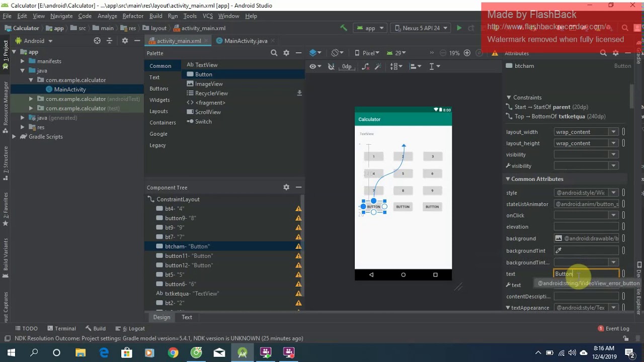
Task: Select the Layouts palette category
Action: [158, 111]
